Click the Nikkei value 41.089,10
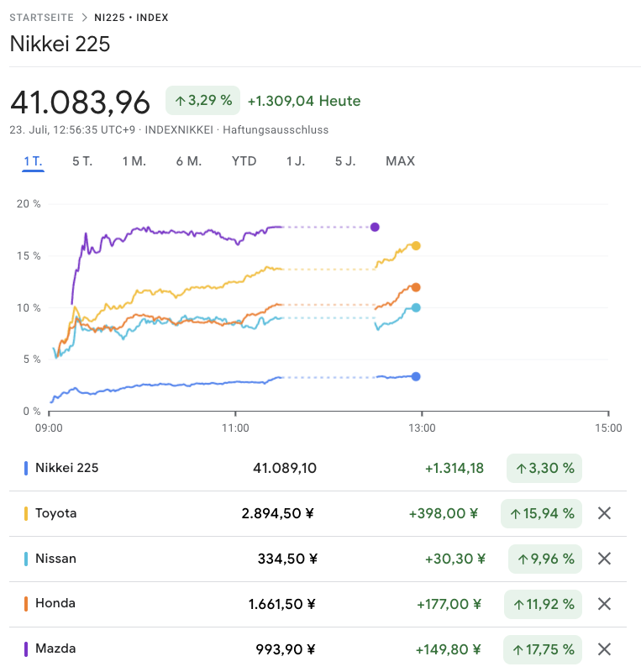This screenshot has width=641, height=672. click(x=285, y=468)
